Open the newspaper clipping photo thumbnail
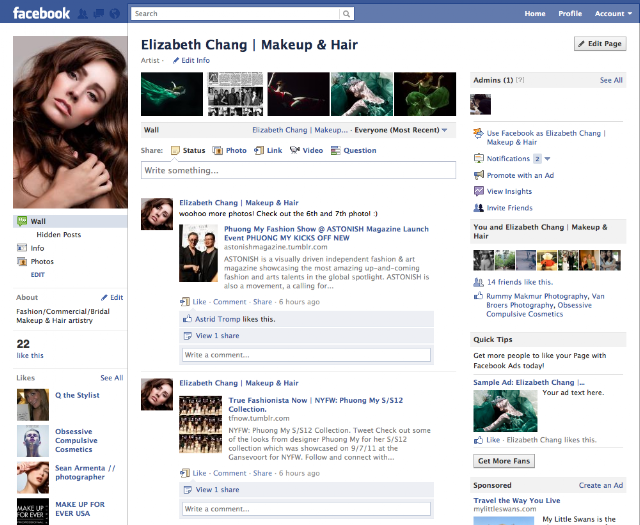640x525 pixels. (x=235, y=94)
